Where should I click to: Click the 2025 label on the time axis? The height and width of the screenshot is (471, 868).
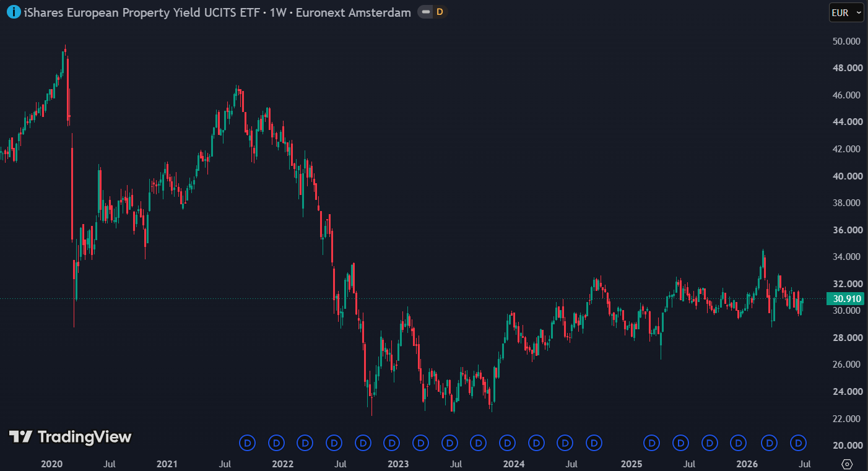(631, 464)
